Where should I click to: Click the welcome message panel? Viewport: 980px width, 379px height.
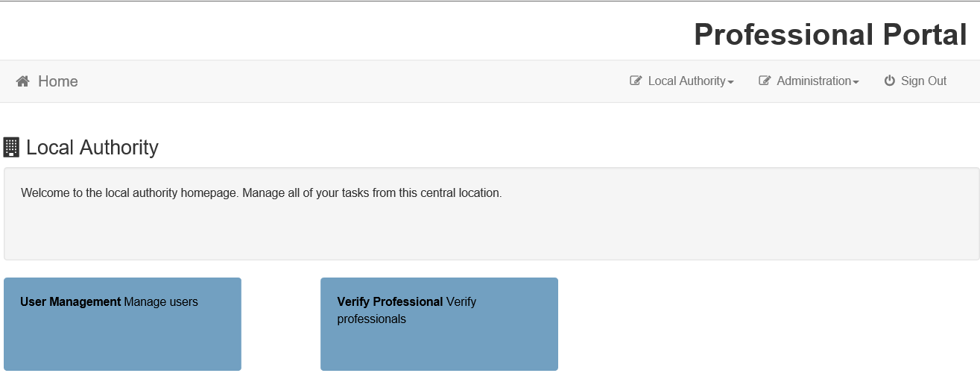coord(491,214)
